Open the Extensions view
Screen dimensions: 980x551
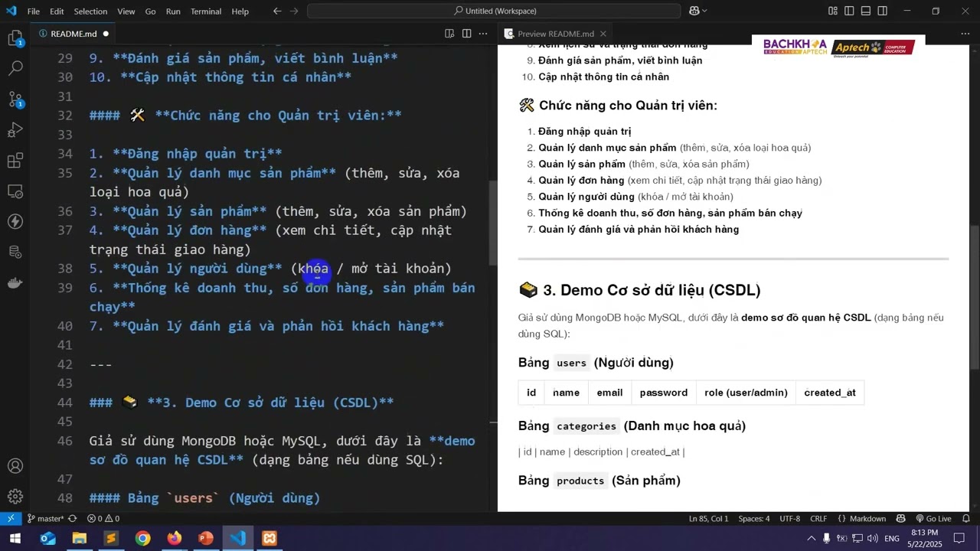pyautogui.click(x=15, y=161)
